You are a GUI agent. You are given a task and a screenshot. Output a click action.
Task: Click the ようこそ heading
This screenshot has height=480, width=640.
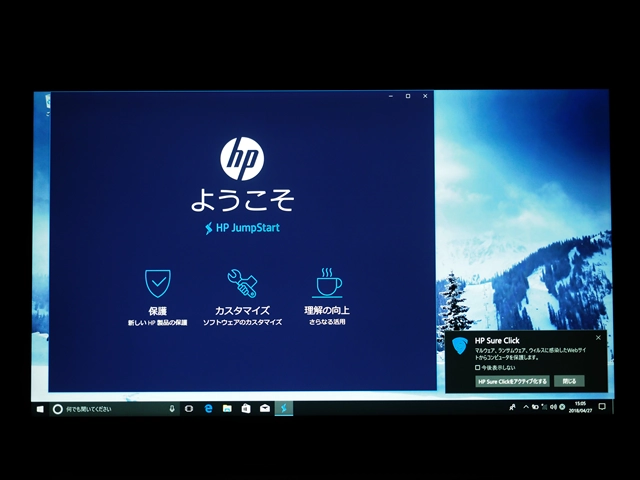click(x=242, y=200)
